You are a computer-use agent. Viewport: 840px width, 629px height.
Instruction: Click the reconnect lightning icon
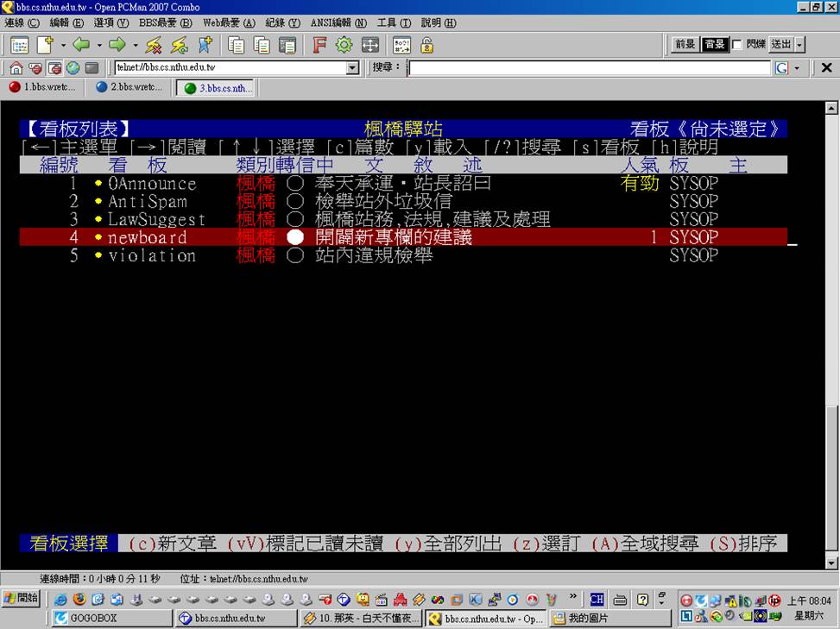tap(180, 45)
